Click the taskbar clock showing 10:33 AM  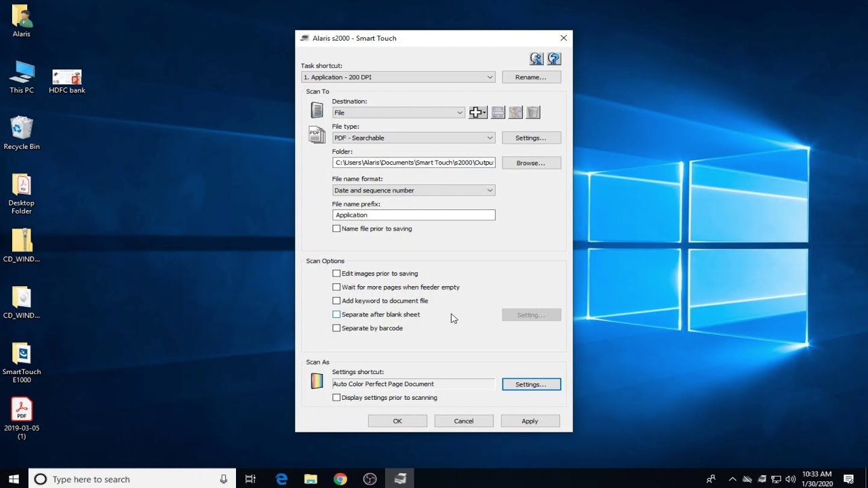816,479
